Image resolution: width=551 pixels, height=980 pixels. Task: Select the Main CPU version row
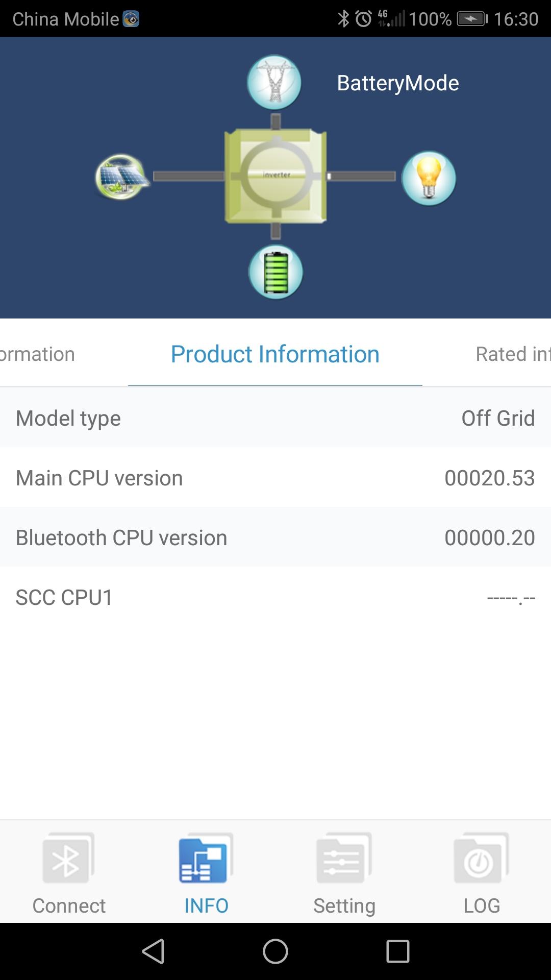(x=275, y=478)
